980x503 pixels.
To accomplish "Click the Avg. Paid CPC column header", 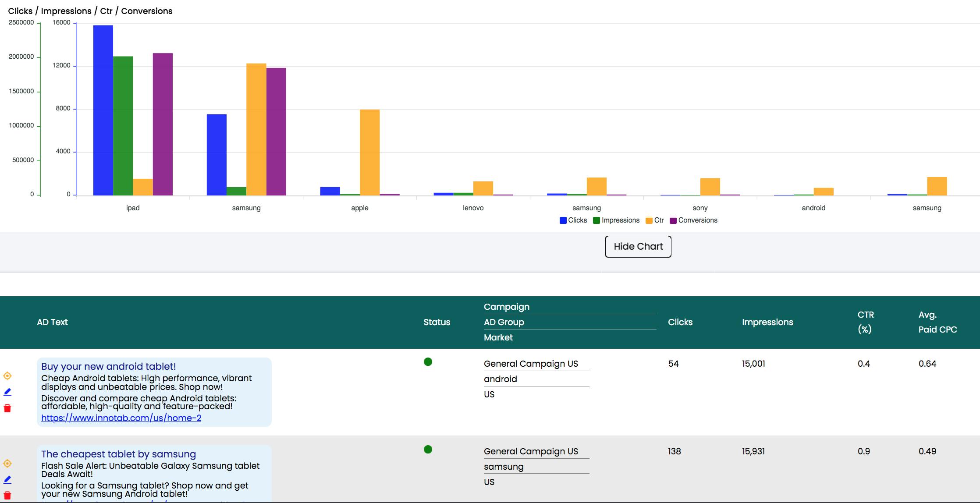I will [x=937, y=322].
